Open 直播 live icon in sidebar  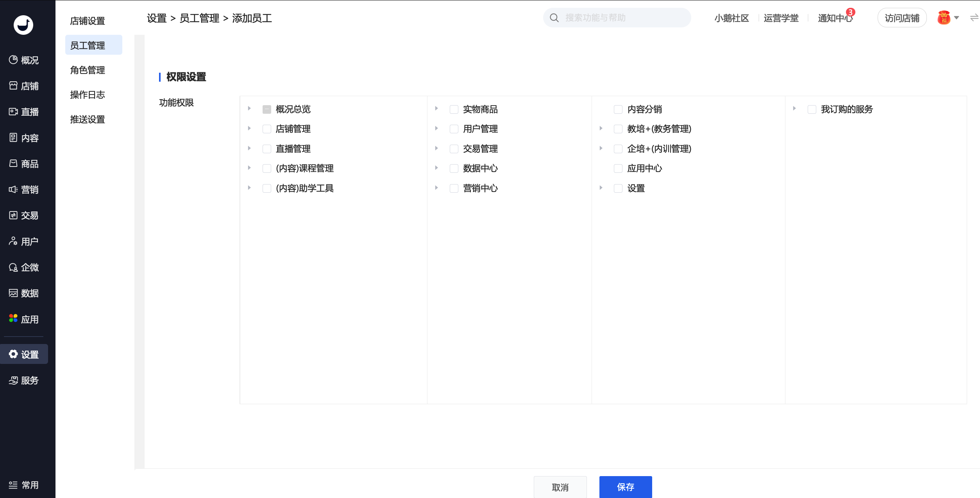(13, 112)
